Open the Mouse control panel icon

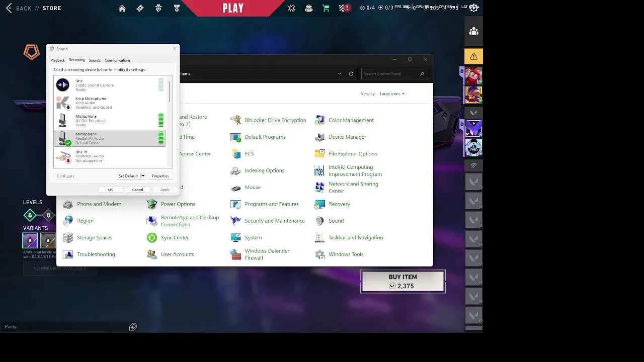click(x=236, y=188)
